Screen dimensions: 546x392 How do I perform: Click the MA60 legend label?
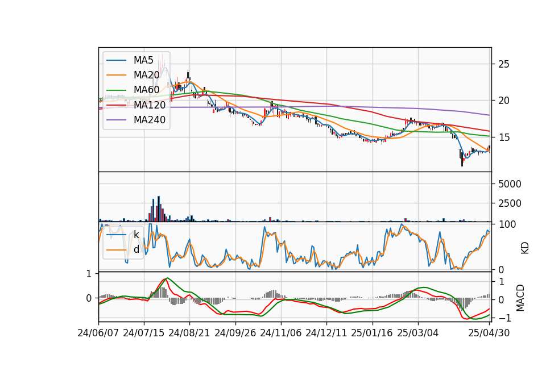tap(146, 90)
